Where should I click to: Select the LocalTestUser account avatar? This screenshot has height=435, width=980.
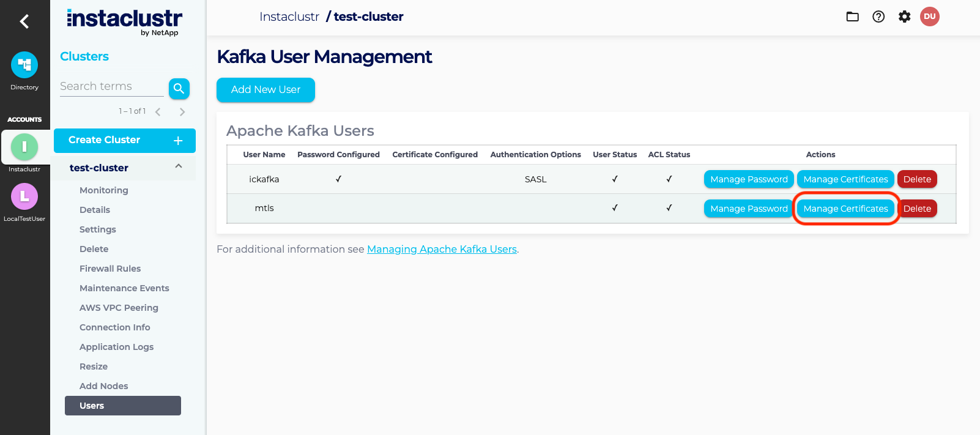[x=24, y=196]
